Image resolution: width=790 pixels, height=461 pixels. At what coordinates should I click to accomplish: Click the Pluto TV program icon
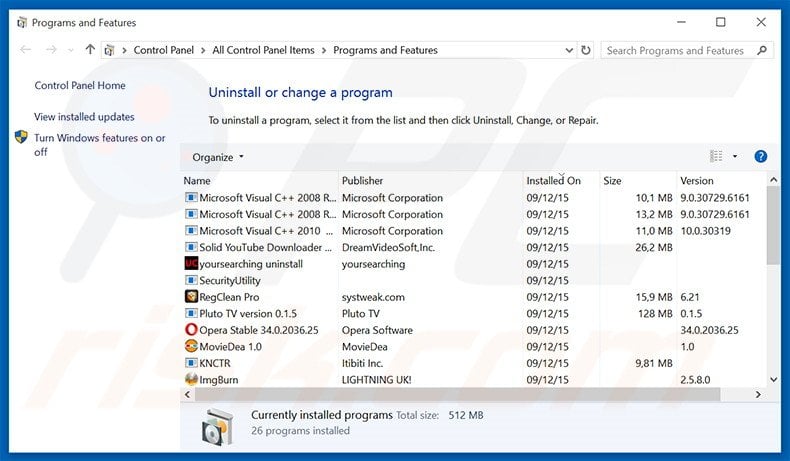tap(191, 313)
